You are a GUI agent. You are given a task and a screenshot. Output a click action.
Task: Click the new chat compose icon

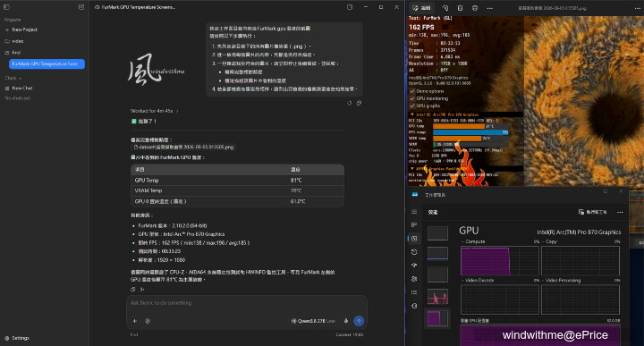pos(81,7)
